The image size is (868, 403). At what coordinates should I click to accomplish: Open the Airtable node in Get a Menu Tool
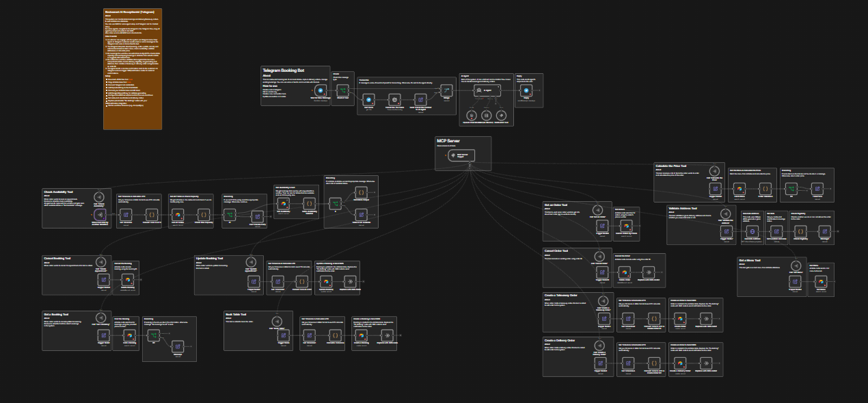pyautogui.click(x=821, y=281)
